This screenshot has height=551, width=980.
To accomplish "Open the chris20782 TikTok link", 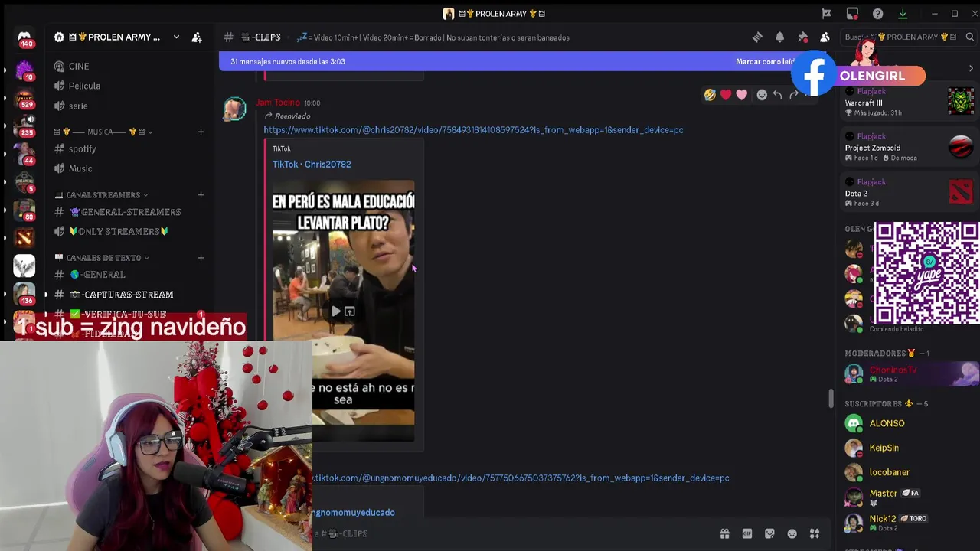I will pos(473,130).
